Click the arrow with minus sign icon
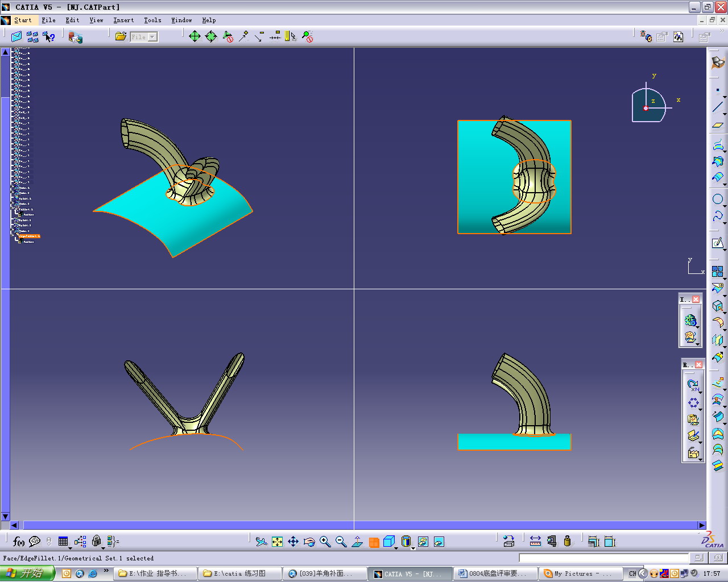The height and width of the screenshot is (582, 728). pyautogui.click(x=259, y=36)
